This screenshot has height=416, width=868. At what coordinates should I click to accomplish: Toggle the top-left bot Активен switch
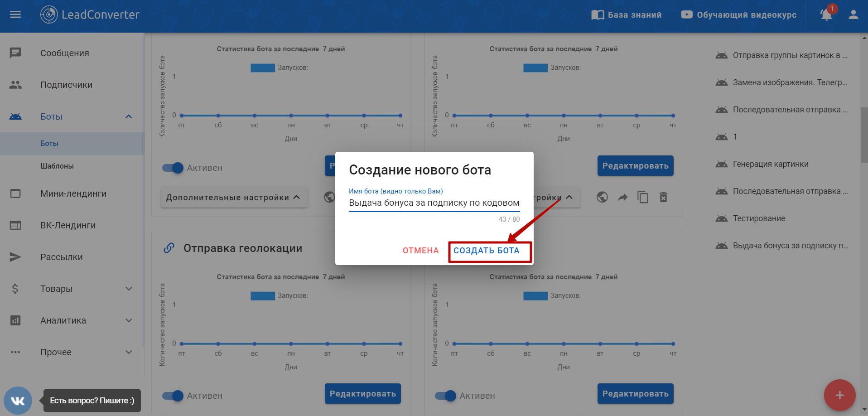173,168
